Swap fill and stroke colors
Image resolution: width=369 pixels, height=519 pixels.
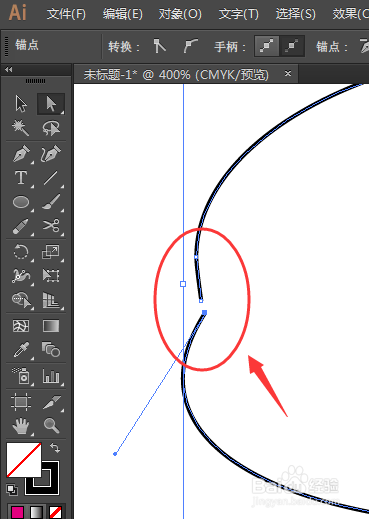click(x=55, y=448)
